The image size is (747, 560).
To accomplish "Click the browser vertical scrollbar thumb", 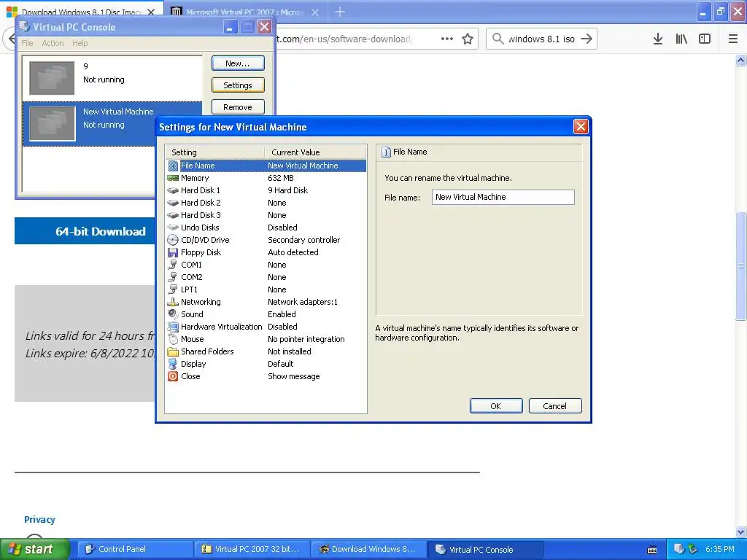I will click(740, 265).
